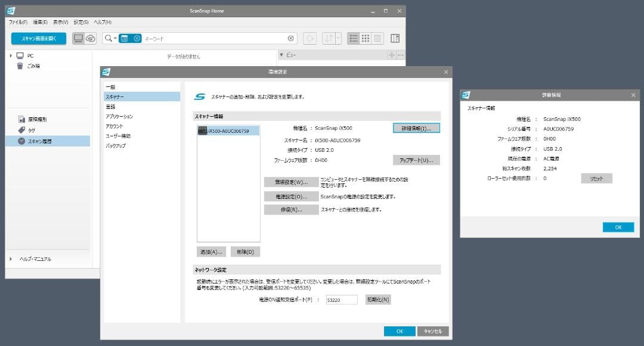Viewport: 644px width, 346px height.
Task: Switch to the cloud view icon
Action: (x=90, y=38)
